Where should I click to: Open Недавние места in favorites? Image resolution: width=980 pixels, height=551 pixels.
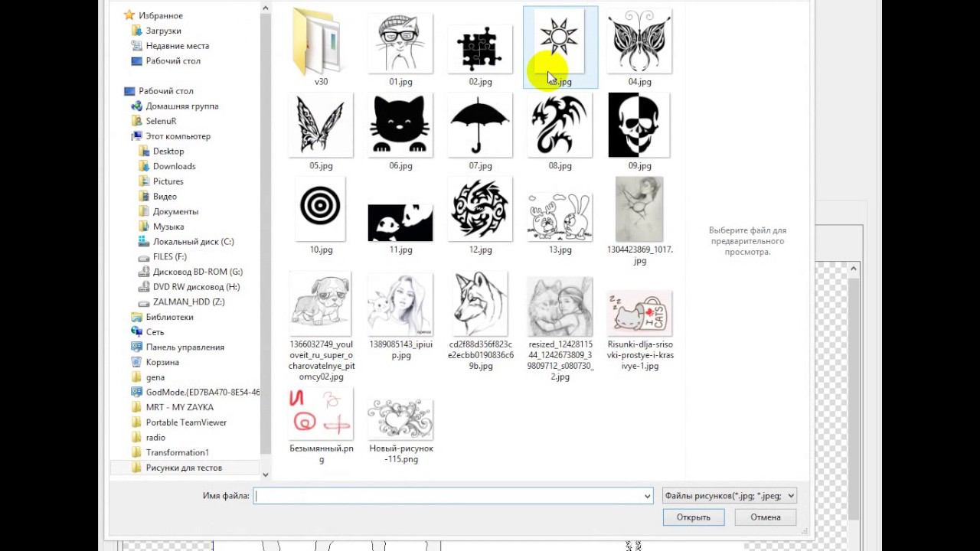(177, 46)
